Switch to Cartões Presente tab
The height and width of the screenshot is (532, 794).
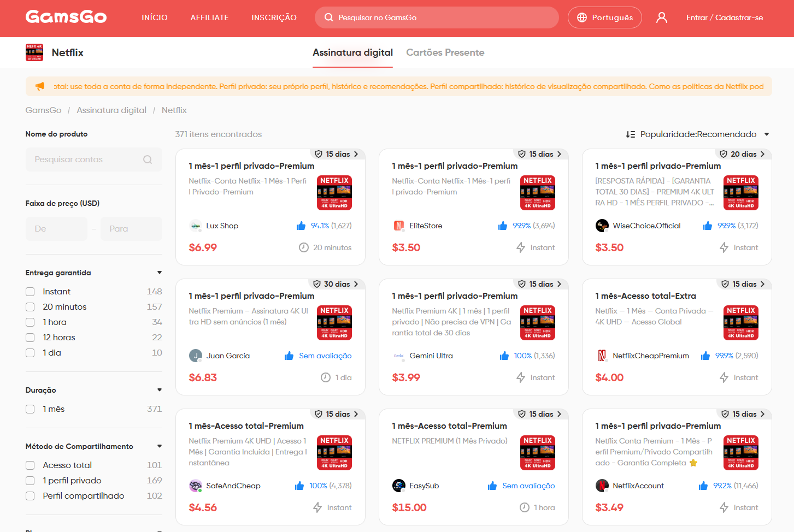445,52
